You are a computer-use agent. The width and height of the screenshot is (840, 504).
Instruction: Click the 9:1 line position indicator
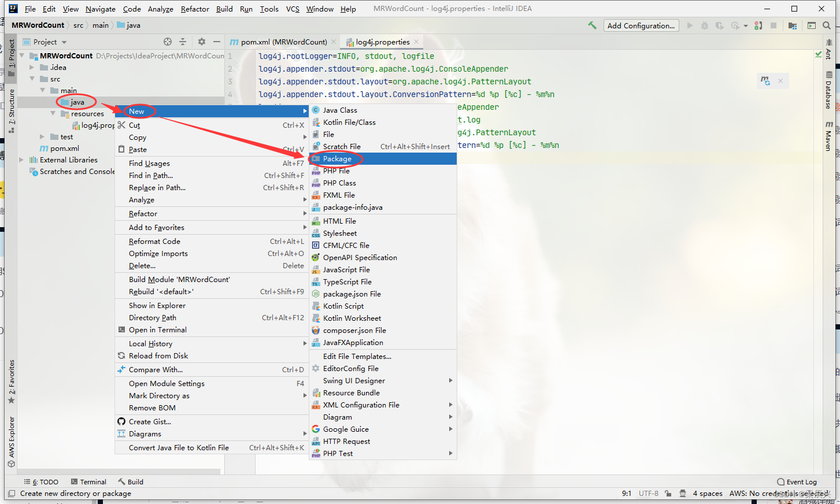(x=627, y=494)
